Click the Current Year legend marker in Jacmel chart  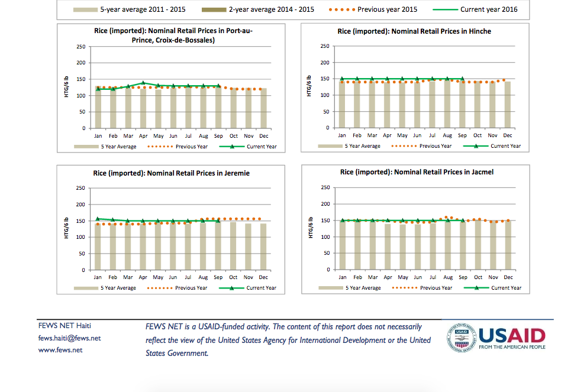[477, 288]
